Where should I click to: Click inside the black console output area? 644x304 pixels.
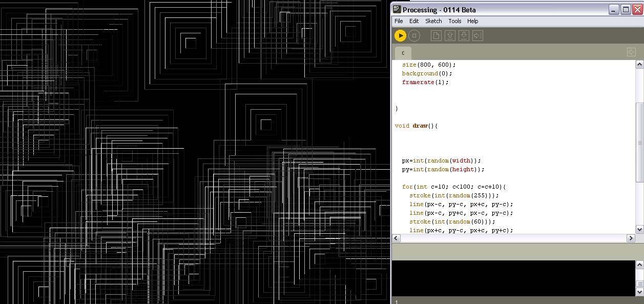pyautogui.click(x=513, y=278)
